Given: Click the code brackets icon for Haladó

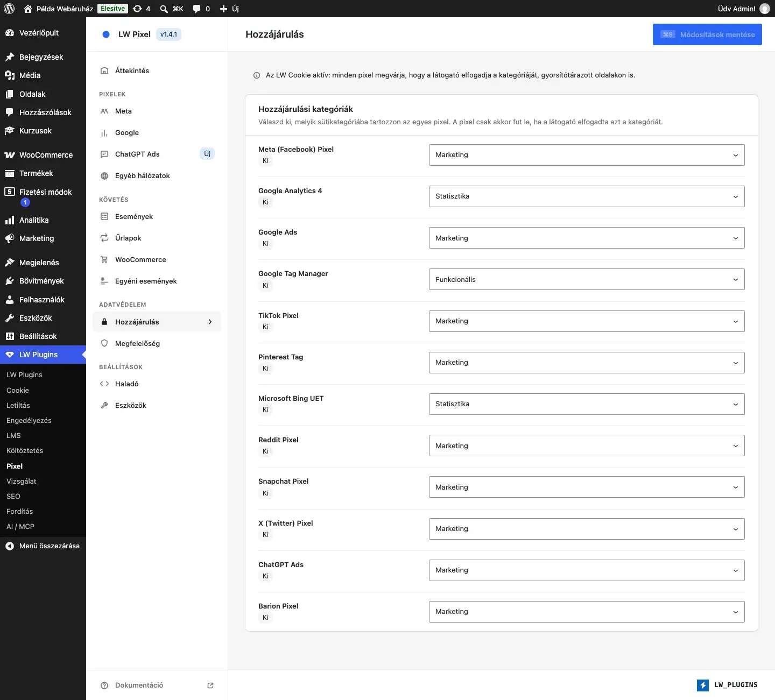Looking at the screenshot, I should tap(104, 384).
